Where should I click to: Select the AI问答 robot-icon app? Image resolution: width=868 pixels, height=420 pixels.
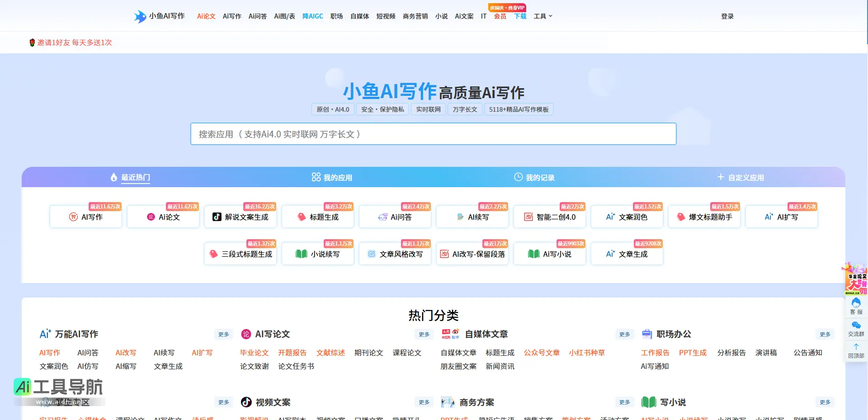click(395, 217)
